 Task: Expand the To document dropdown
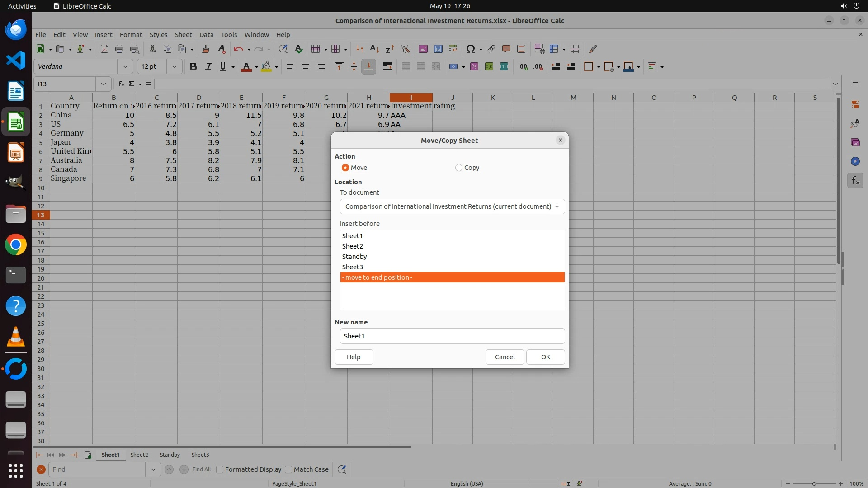[452, 206]
